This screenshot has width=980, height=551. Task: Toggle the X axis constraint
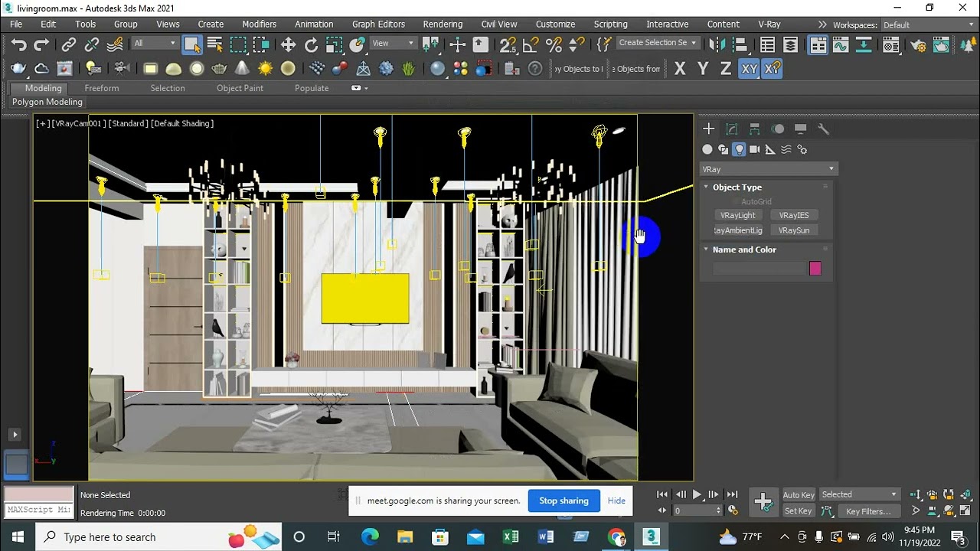680,69
